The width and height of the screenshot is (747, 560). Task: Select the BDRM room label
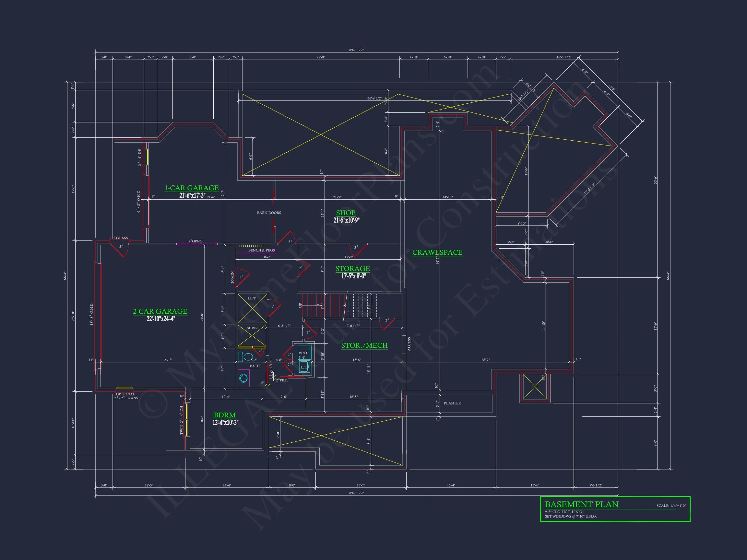225,415
